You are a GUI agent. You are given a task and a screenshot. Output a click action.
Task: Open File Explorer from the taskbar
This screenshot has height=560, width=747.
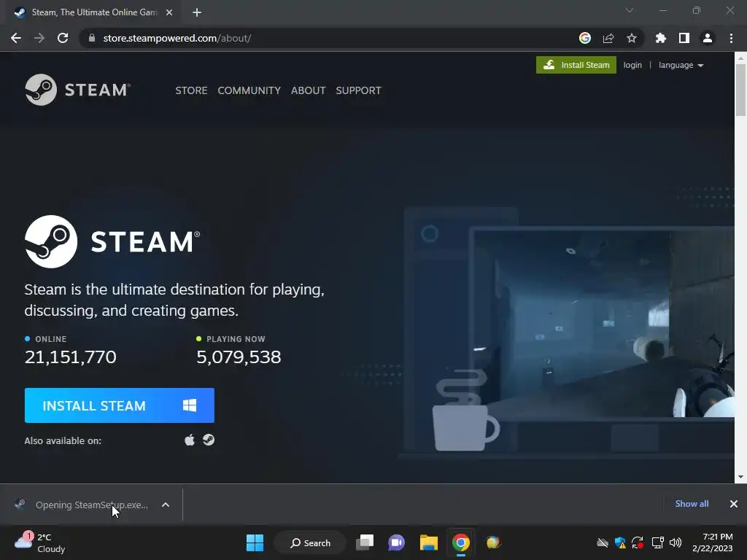(x=429, y=542)
